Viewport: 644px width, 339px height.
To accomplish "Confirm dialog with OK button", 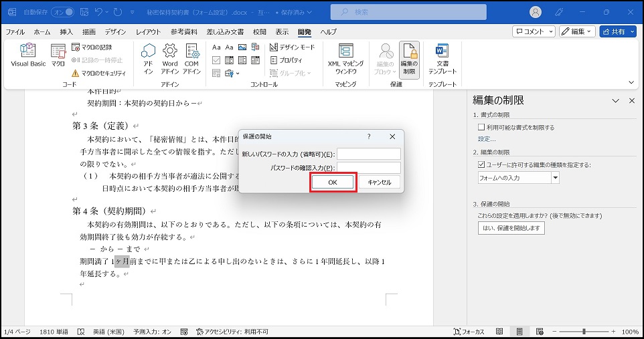I will (x=333, y=183).
